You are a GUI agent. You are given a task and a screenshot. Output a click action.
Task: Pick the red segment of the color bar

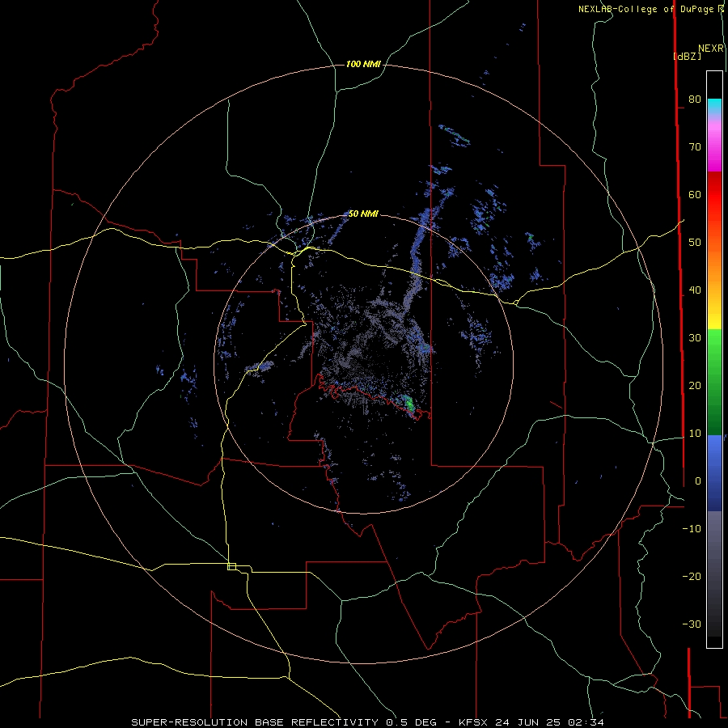(x=714, y=195)
